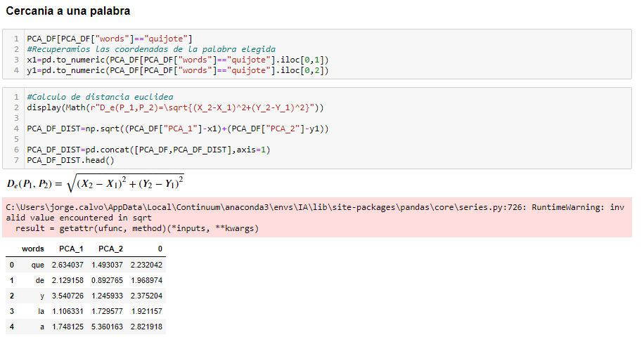Screen dimensions: 644x342
Task: Click the display(Math(...)) code line
Action: coord(175,108)
